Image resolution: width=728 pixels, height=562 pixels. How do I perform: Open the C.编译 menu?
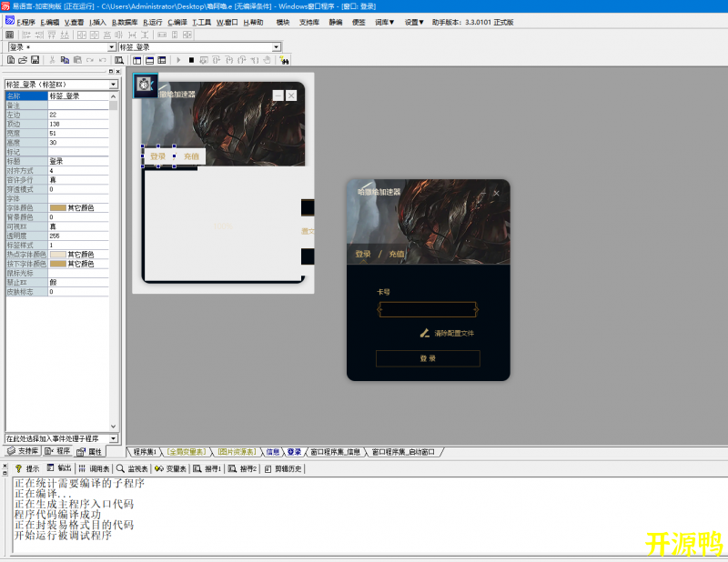[x=177, y=22]
